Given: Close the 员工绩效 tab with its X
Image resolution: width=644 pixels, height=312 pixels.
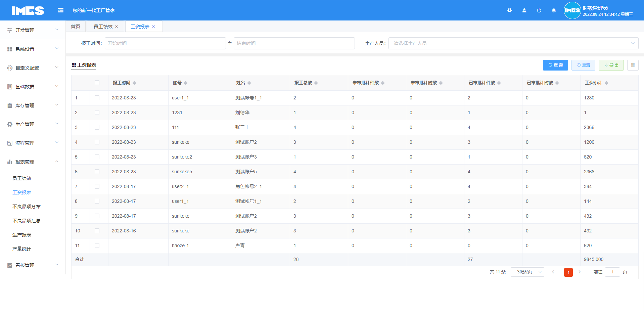Looking at the screenshot, I should click(x=117, y=27).
